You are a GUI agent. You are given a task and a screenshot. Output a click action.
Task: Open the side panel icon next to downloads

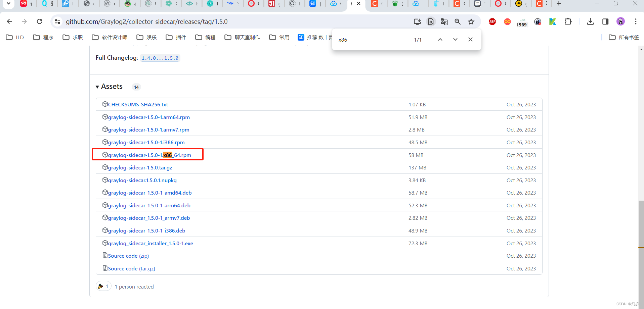605,21
